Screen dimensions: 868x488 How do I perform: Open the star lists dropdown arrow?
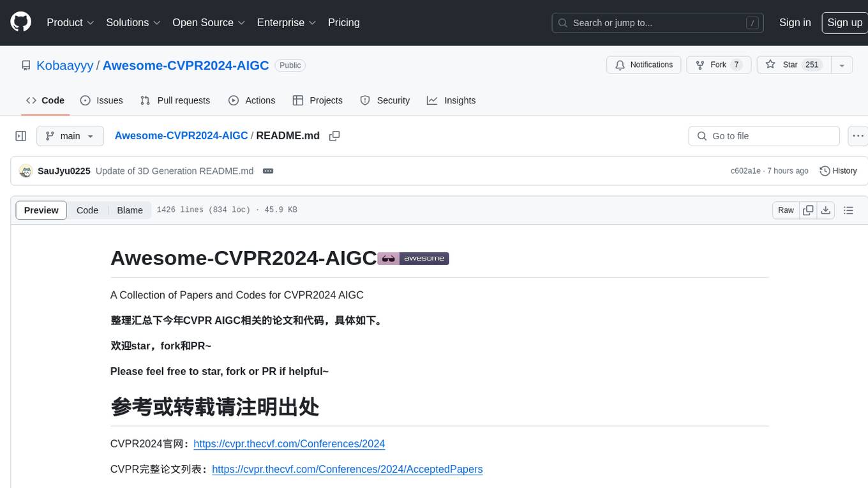pos(842,65)
